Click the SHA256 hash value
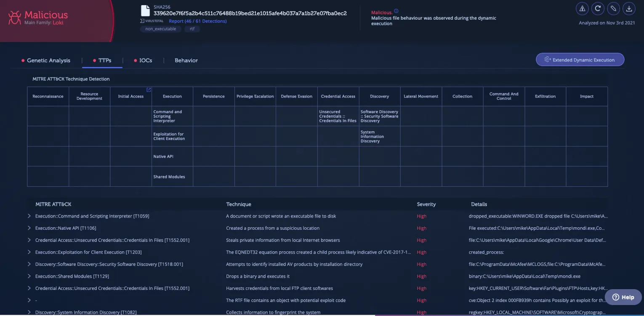Image resolution: width=644 pixels, height=316 pixels. 250,13
